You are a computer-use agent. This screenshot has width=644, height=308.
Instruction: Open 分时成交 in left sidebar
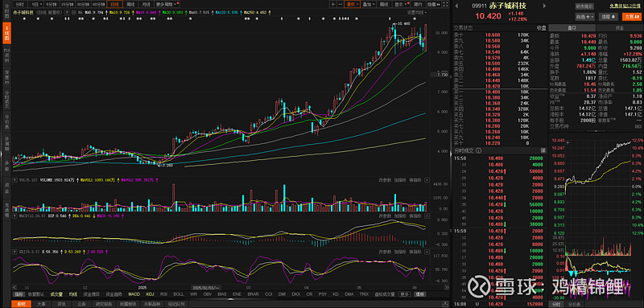tap(6, 100)
